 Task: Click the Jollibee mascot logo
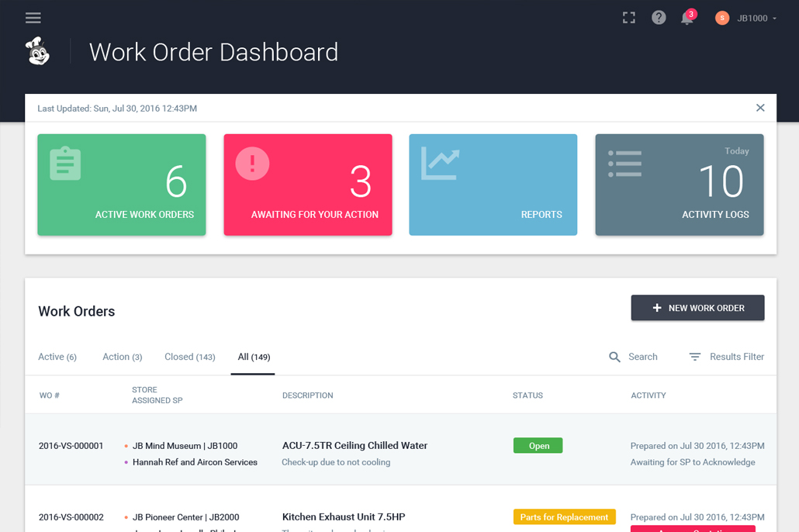(37, 52)
